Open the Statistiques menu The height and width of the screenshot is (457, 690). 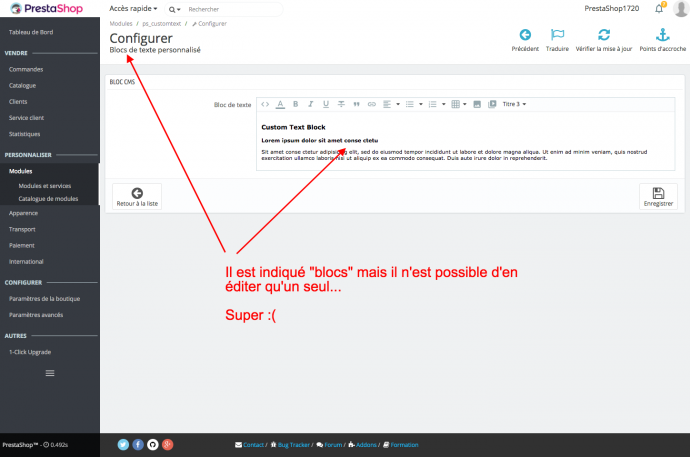coord(25,134)
